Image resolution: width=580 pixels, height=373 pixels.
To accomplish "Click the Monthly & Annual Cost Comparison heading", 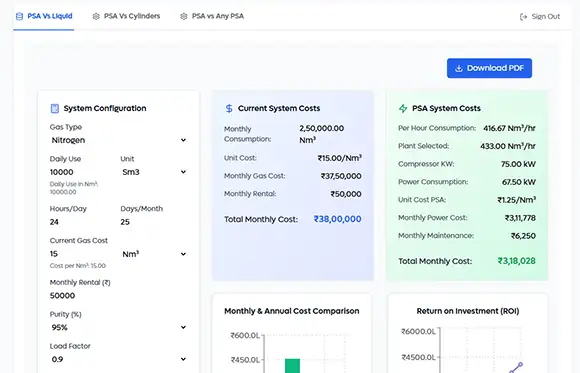I will tap(291, 311).
